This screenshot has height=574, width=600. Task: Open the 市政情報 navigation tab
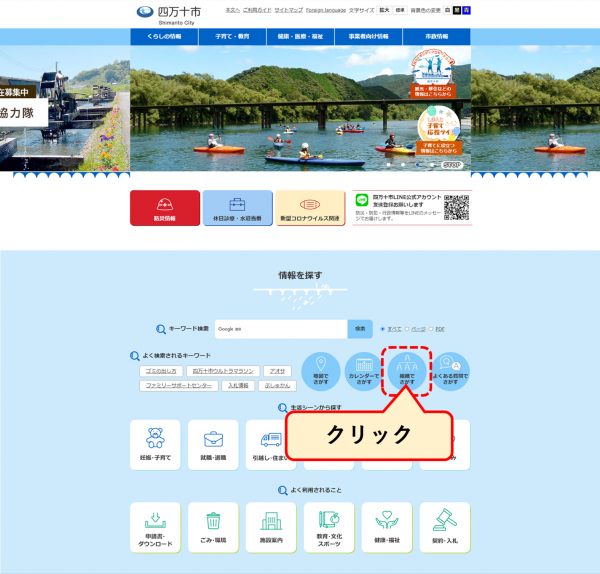(x=436, y=36)
